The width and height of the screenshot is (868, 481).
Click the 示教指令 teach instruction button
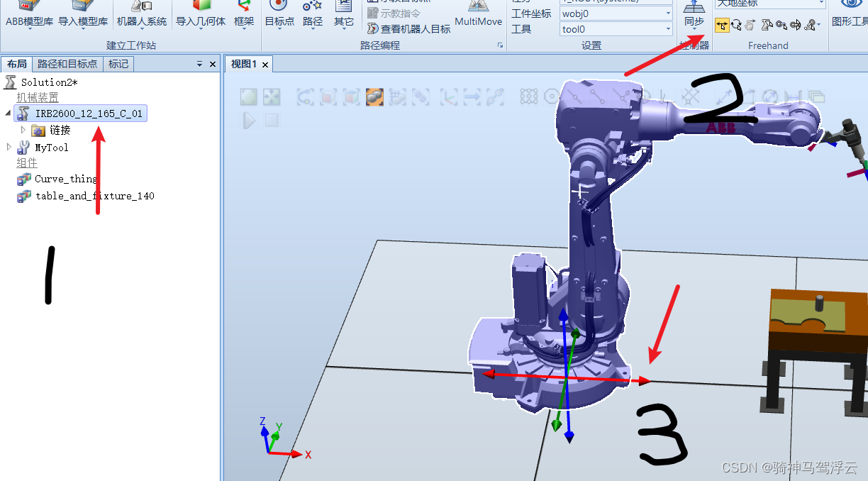pyautogui.click(x=394, y=13)
